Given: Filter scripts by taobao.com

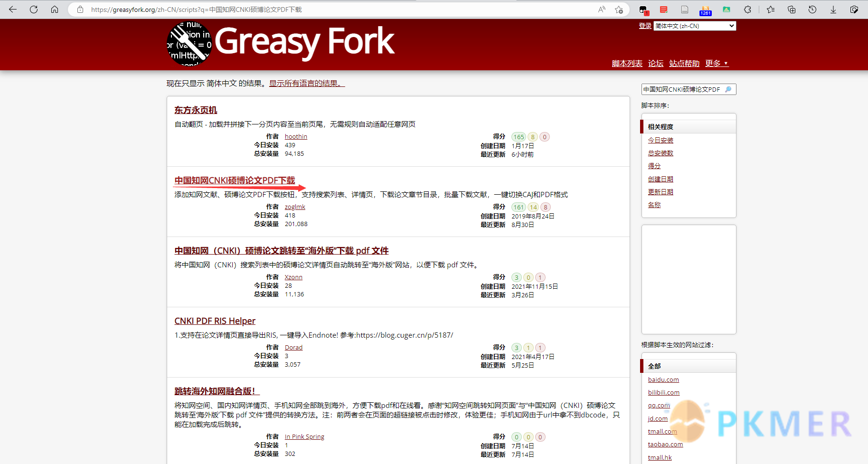Looking at the screenshot, I should click(x=665, y=444).
